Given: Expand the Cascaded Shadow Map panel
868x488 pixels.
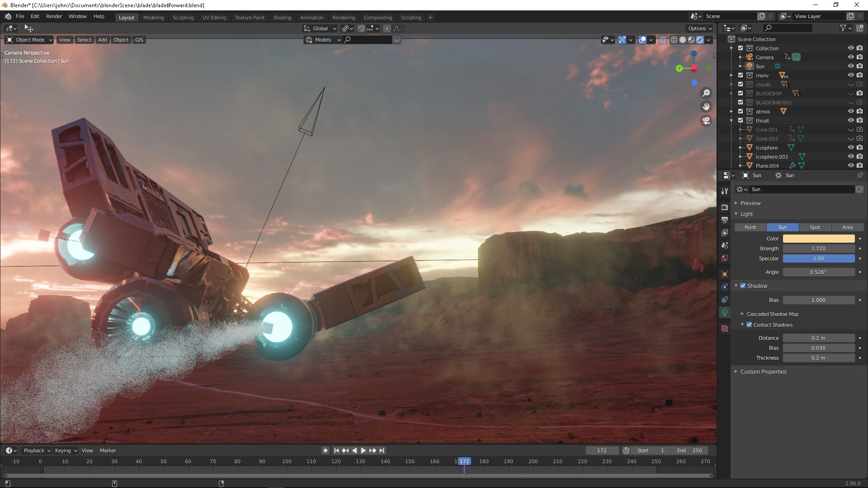Looking at the screenshot, I should [x=772, y=314].
